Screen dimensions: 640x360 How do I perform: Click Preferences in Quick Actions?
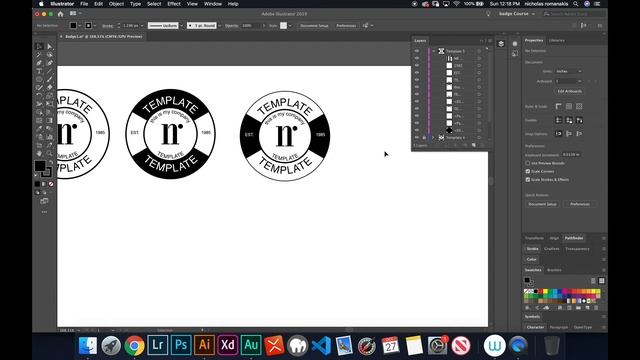[x=580, y=204]
